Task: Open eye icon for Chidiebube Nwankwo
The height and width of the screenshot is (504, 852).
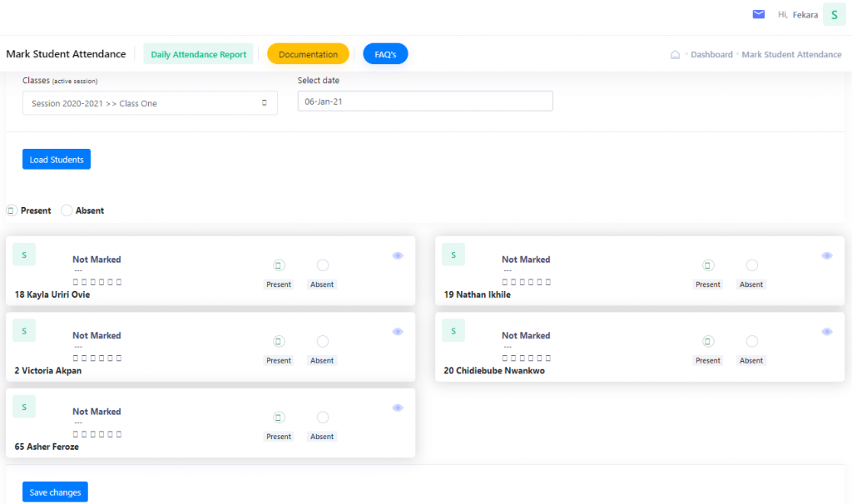Action: [827, 332]
